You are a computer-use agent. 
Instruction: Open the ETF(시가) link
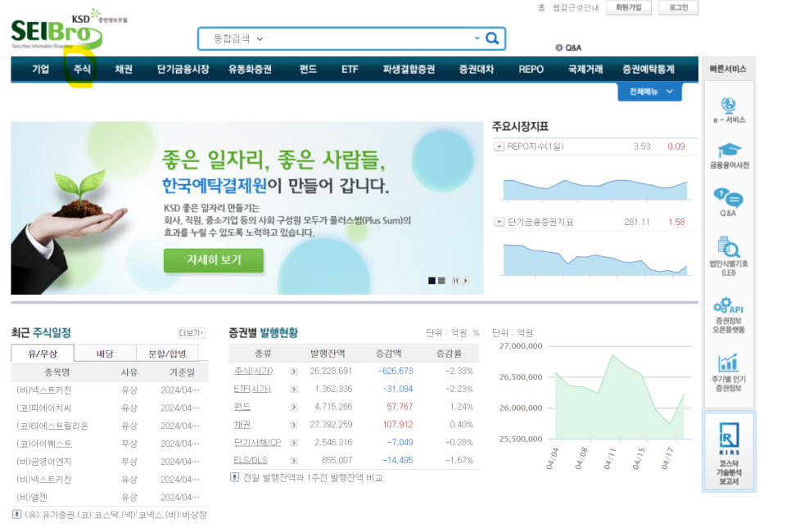coord(252,390)
